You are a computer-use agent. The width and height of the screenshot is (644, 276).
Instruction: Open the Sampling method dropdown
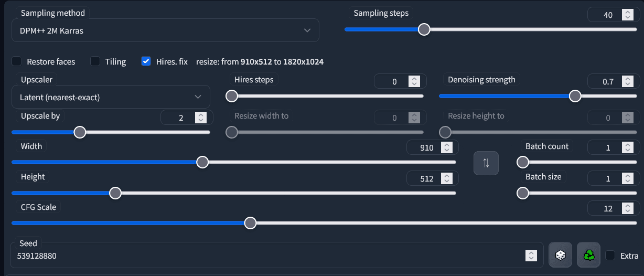[x=165, y=30]
